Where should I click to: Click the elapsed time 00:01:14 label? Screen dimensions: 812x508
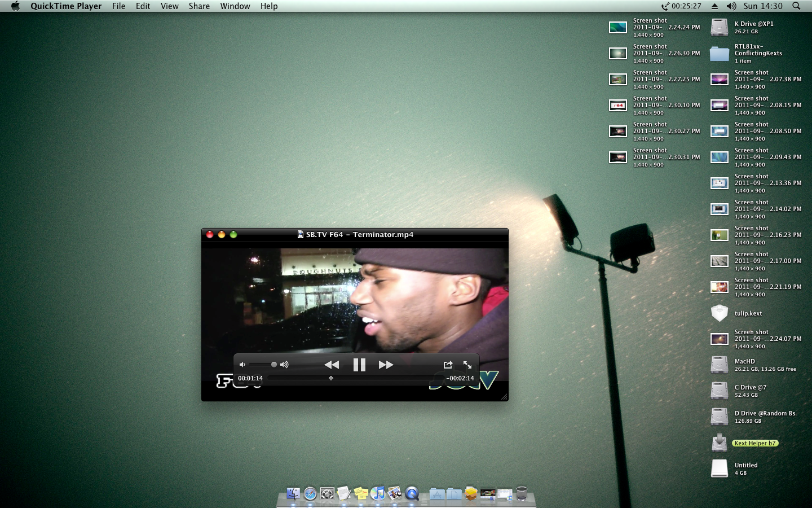click(x=250, y=378)
